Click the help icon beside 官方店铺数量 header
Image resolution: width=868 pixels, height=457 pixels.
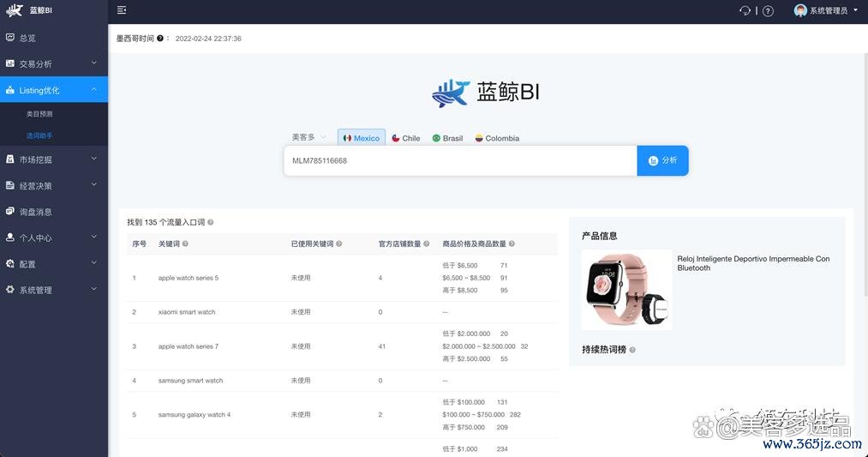[426, 244]
